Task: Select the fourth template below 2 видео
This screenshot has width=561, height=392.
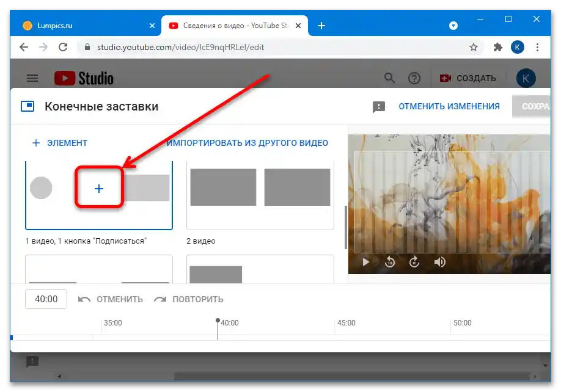Action: (x=260, y=269)
